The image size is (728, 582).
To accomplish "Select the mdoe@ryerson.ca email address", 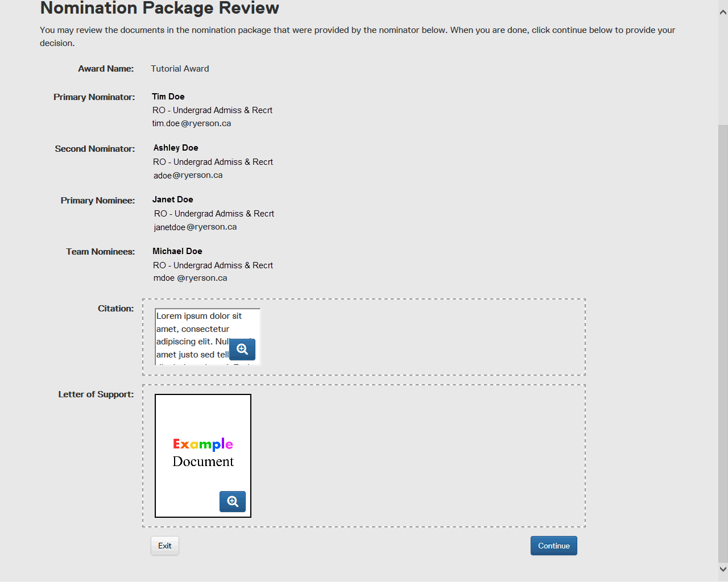I will coord(190,278).
